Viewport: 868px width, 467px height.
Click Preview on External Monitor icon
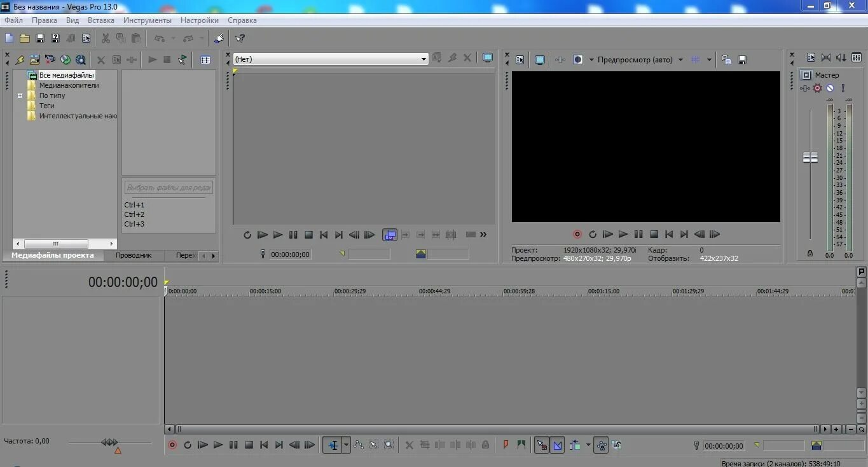pos(539,60)
